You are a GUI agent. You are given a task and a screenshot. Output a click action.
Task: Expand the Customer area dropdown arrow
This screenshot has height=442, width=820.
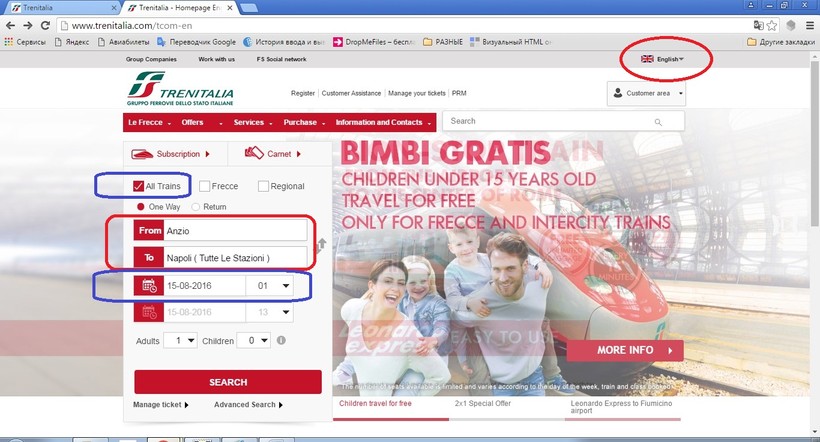pos(680,94)
